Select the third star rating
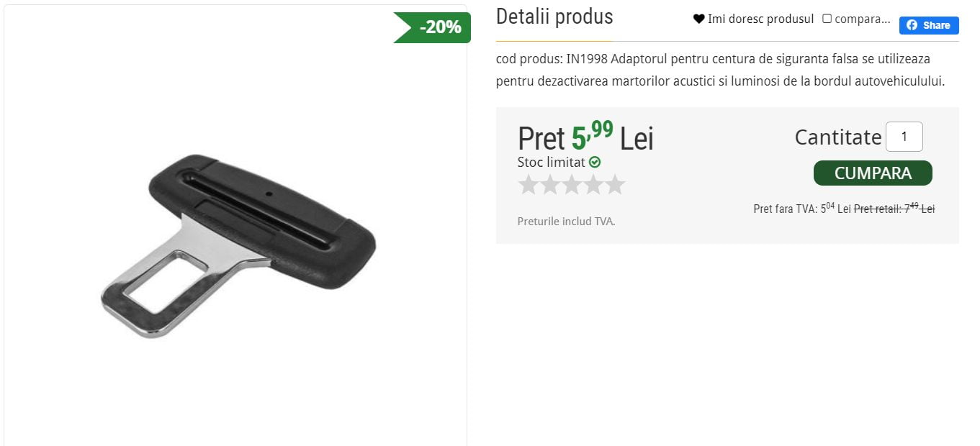 pyautogui.click(x=572, y=185)
